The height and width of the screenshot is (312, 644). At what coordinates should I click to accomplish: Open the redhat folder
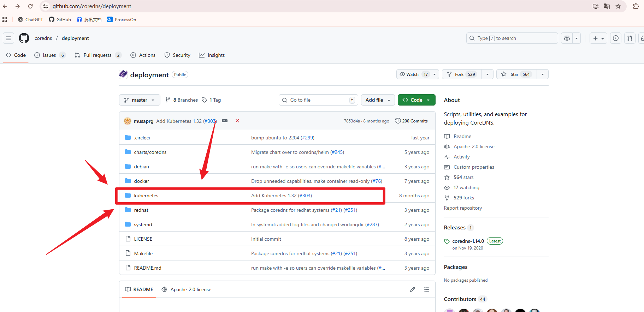click(x=141, y=210)
